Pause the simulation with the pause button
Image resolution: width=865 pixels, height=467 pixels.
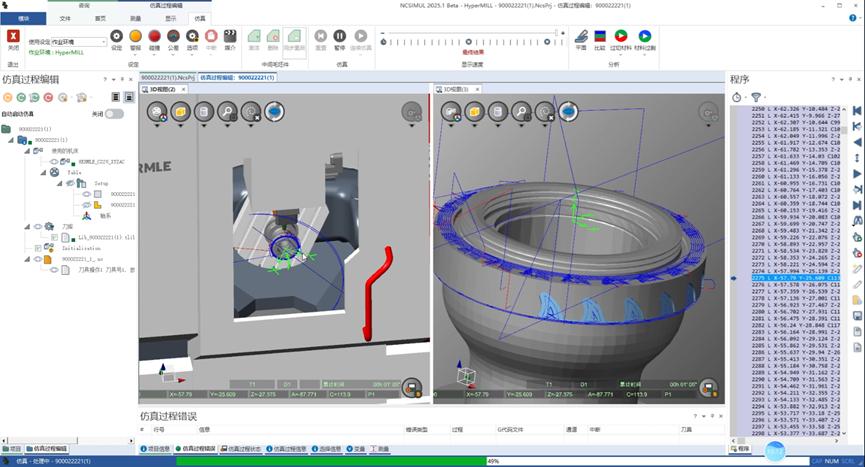[340, 36]
